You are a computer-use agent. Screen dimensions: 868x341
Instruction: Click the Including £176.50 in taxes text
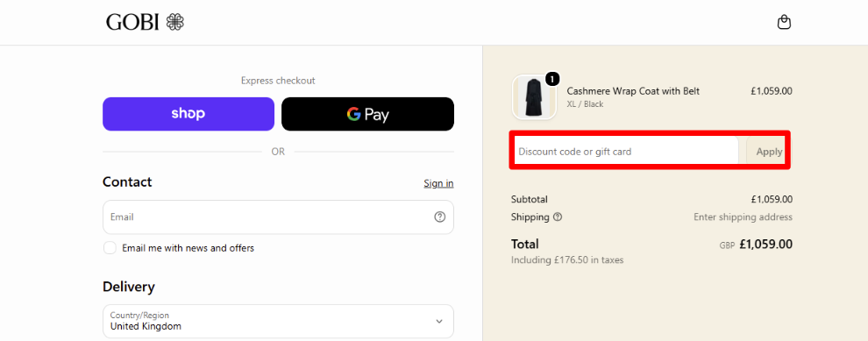pyautogui.click(x=567, y=259)
